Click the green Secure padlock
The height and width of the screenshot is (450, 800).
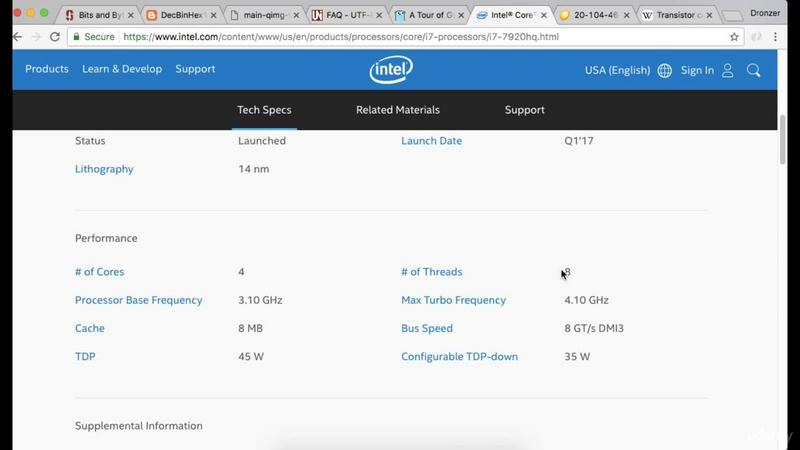coord(77,37)
